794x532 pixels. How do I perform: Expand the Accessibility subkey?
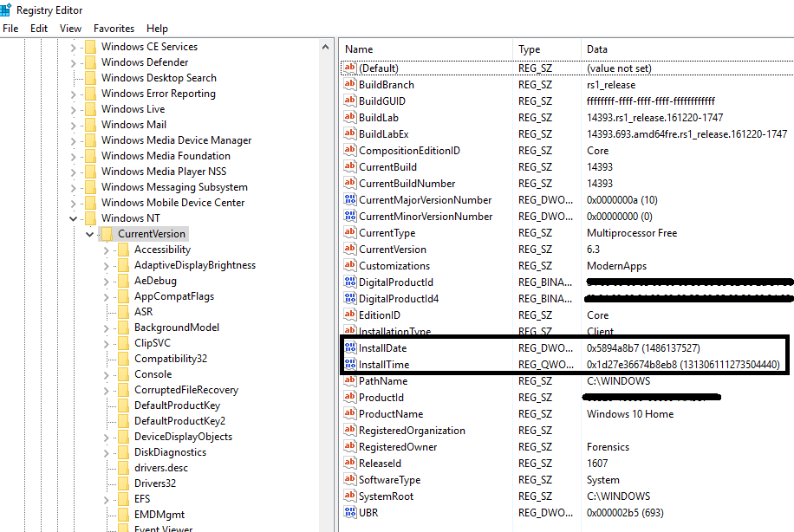(x=107, y=250)
